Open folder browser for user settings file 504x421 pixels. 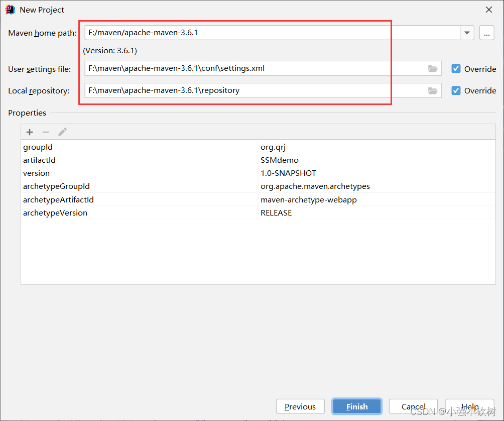click(433, 69)
